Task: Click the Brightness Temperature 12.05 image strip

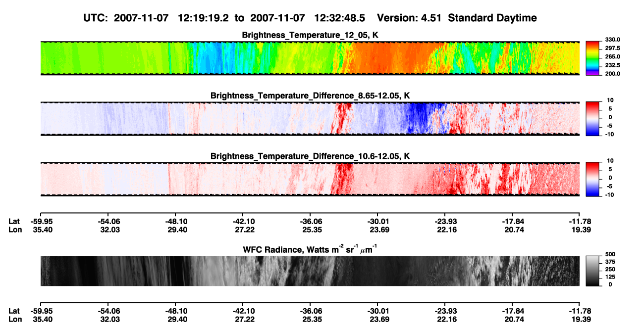Action: [310, 58]
